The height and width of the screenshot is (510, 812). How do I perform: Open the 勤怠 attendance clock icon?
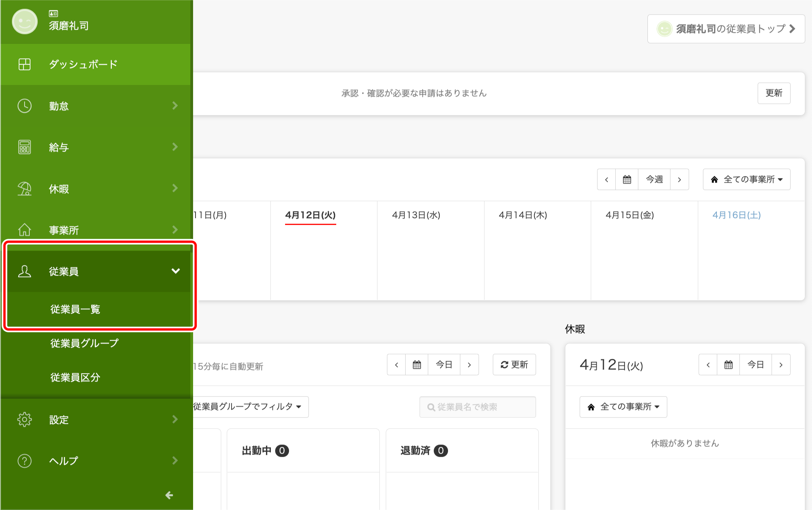(x=24, y=105)
